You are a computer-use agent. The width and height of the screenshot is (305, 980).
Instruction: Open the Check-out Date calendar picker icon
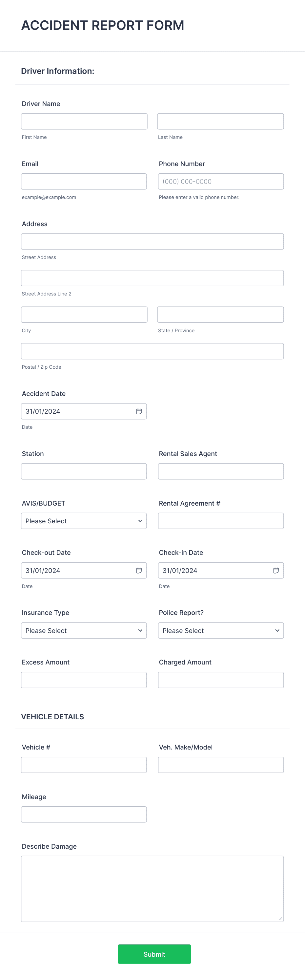coord(139,570)
